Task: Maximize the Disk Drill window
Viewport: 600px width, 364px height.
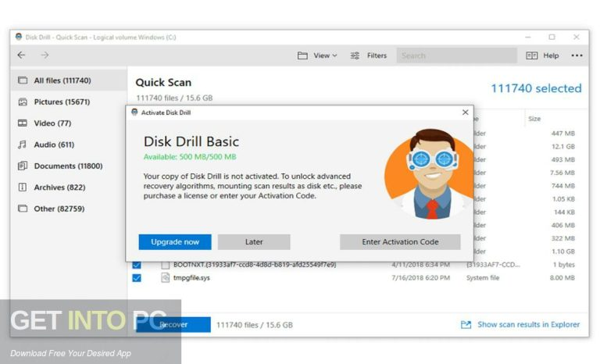Action: tap(552, 37)
